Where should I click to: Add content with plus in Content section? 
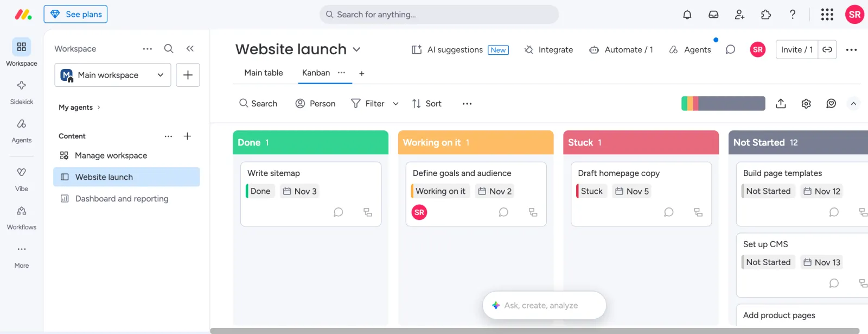pyautogui.click(x=187, y=136)
